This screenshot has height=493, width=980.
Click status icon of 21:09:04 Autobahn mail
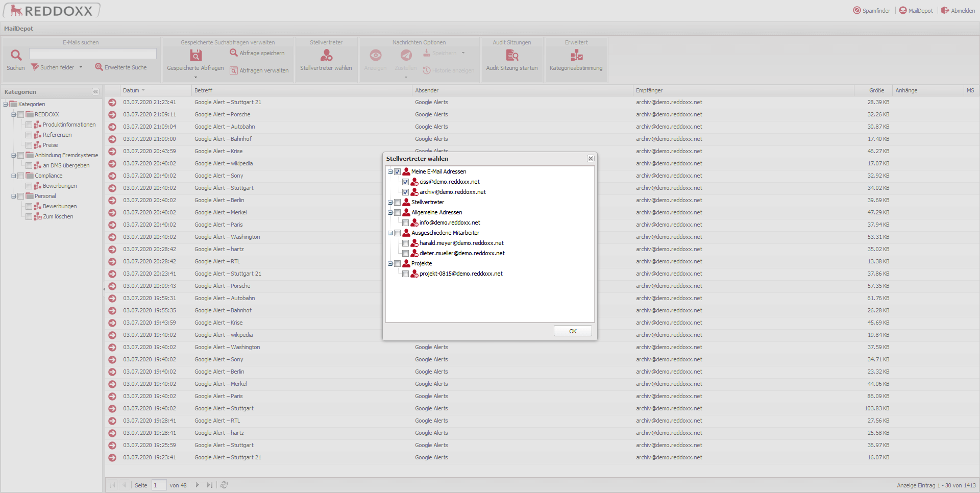point(112,127)
